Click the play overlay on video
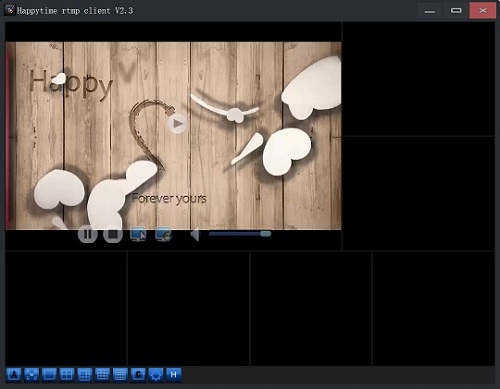This screenshot has height=389, width=500. click(177, 124)
